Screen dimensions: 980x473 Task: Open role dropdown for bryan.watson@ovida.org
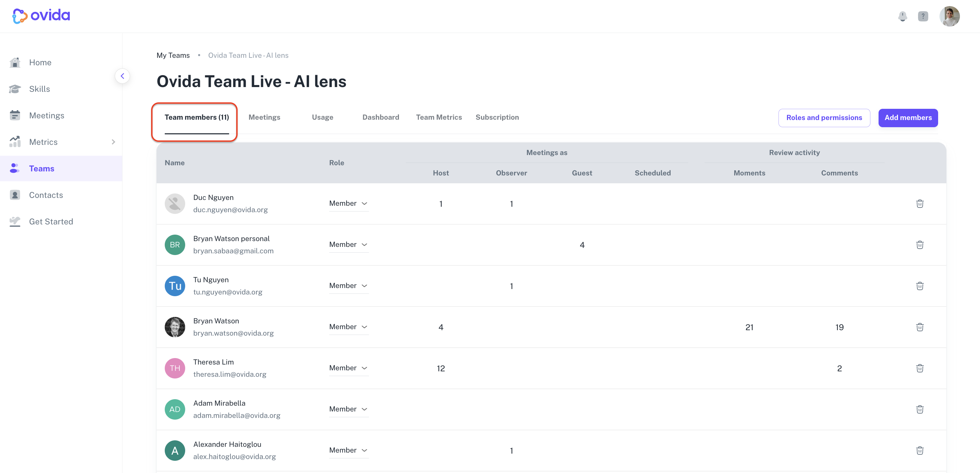coord(349,327)
